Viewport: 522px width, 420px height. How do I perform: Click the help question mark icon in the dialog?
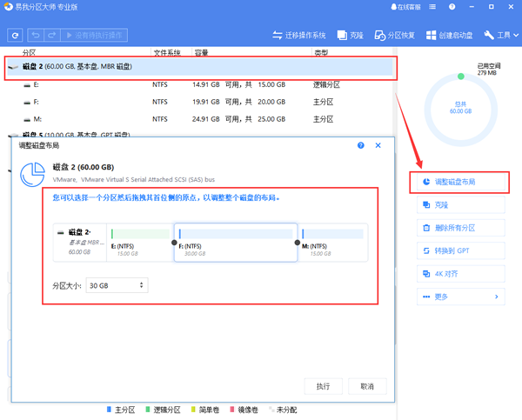[361, 146]
